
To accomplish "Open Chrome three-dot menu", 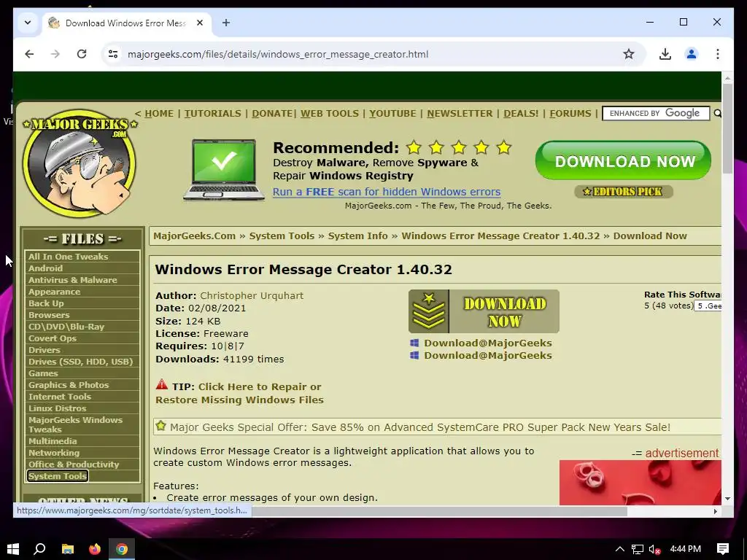I will (718, 54).
